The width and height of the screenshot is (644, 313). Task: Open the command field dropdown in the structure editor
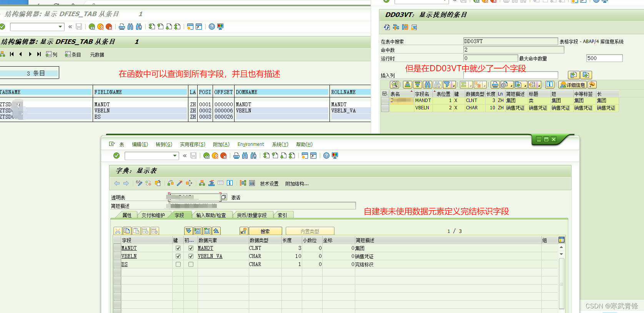[x=60, y=27]
